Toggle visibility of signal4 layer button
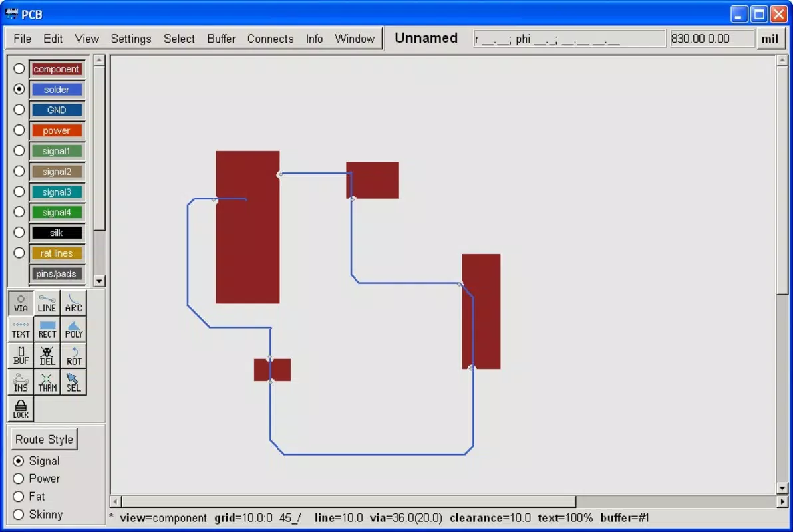Image resolution: width=793 pixels, height=532 pixels. click(x=57, y=212)
